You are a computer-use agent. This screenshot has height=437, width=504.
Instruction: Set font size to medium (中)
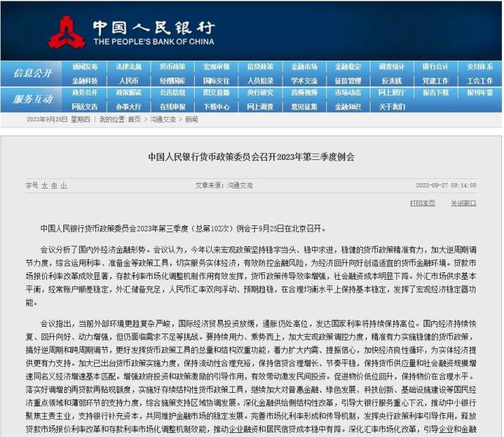click(54, 185)
